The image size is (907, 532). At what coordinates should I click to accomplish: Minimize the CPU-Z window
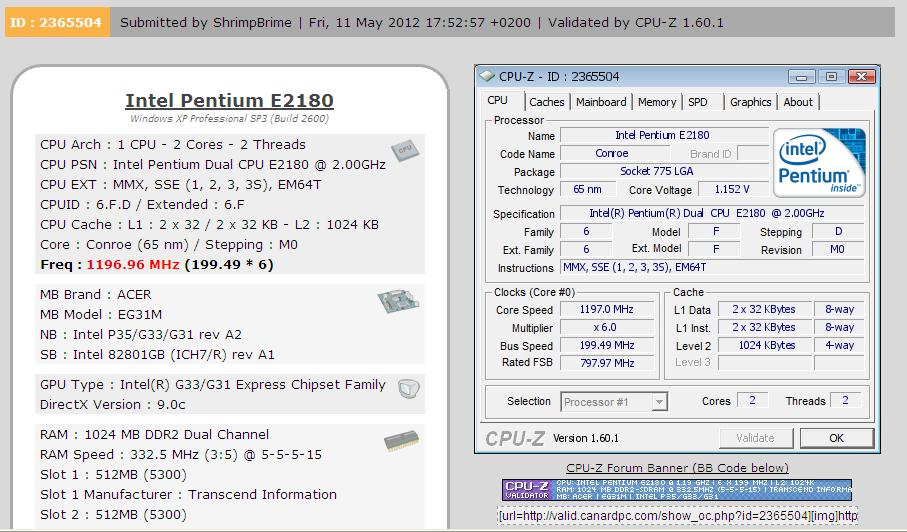point(801,76)
